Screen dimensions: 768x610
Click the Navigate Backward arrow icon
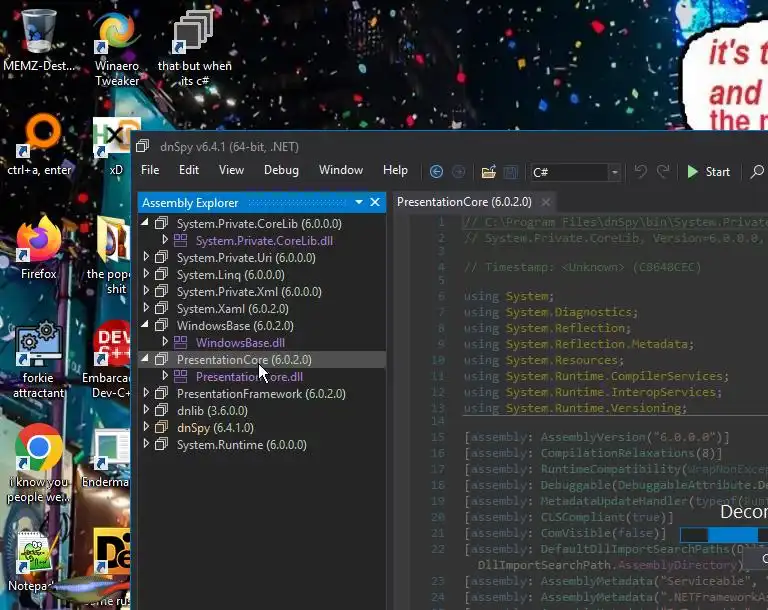coord(436,171)
